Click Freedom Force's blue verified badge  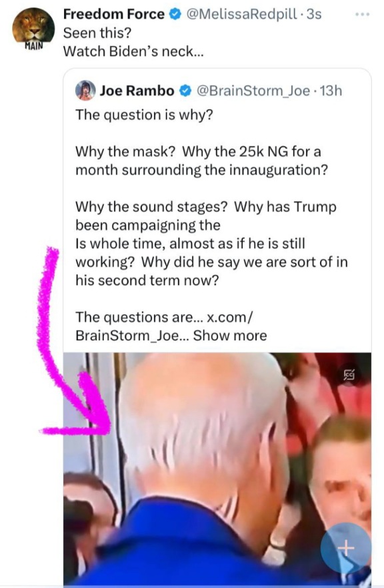pyautogui.click(x=175, y=14)
